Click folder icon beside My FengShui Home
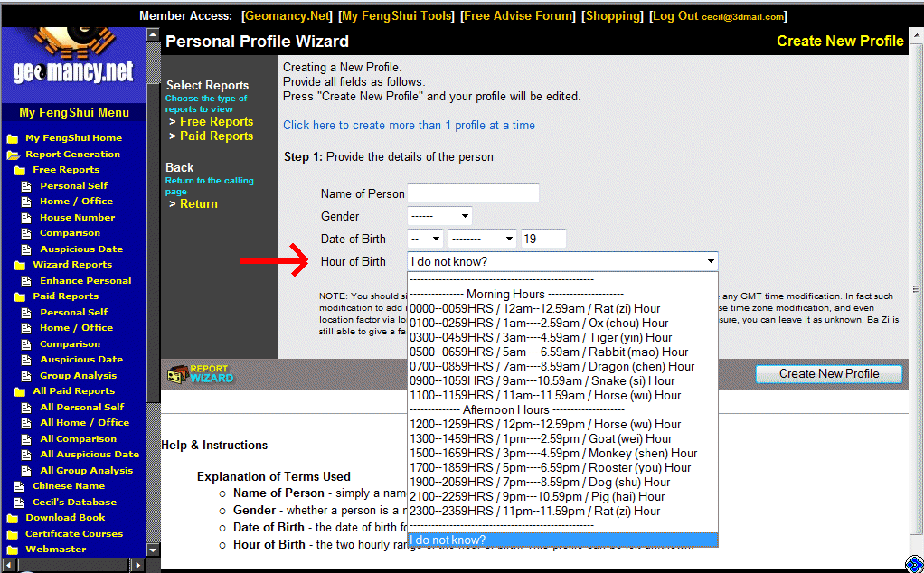 pyautogui.click(x=12, y=139)
